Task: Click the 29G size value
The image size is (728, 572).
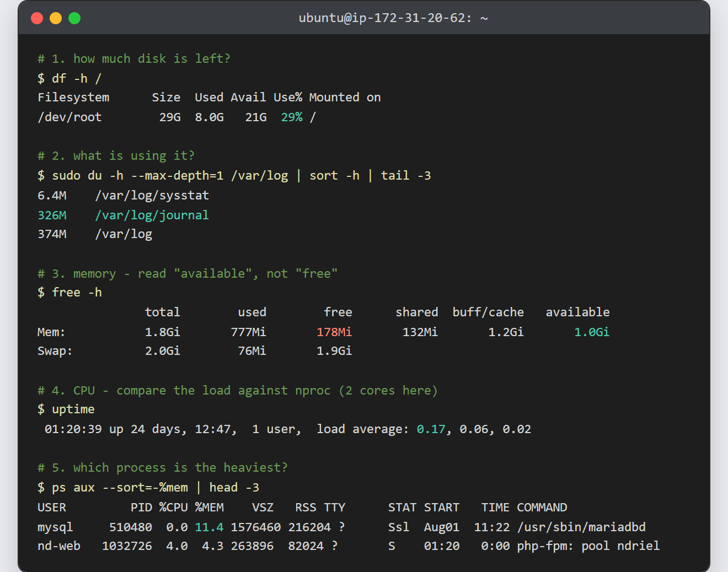Action: pyautogui.click(x=170, y=117)
